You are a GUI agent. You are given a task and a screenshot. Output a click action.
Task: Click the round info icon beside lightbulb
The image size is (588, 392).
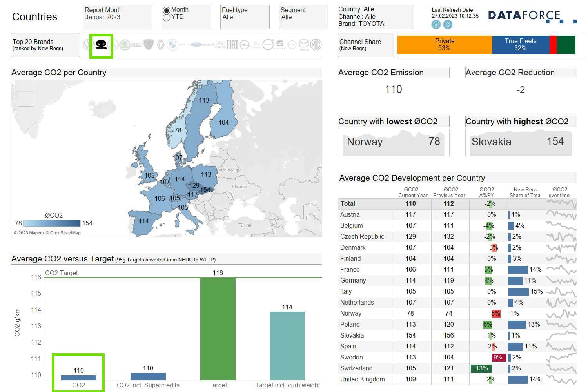pyautogui.click(x=436, y=24)
